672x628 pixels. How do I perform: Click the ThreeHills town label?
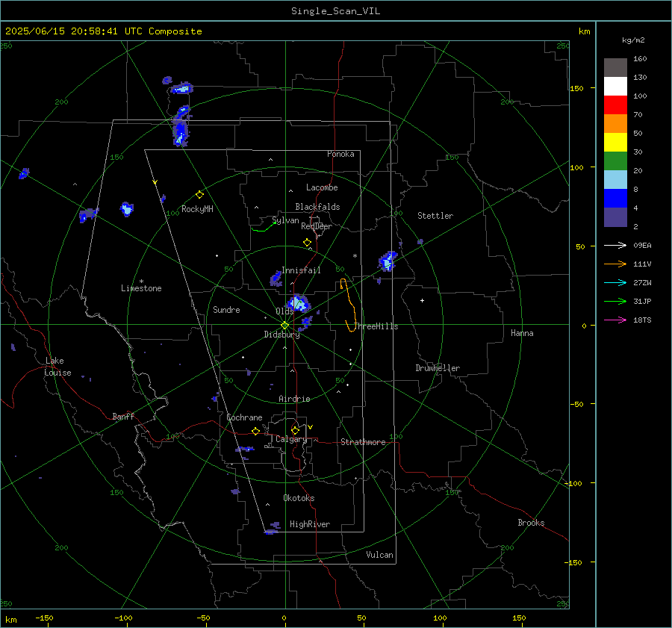[x=376, y=326]
